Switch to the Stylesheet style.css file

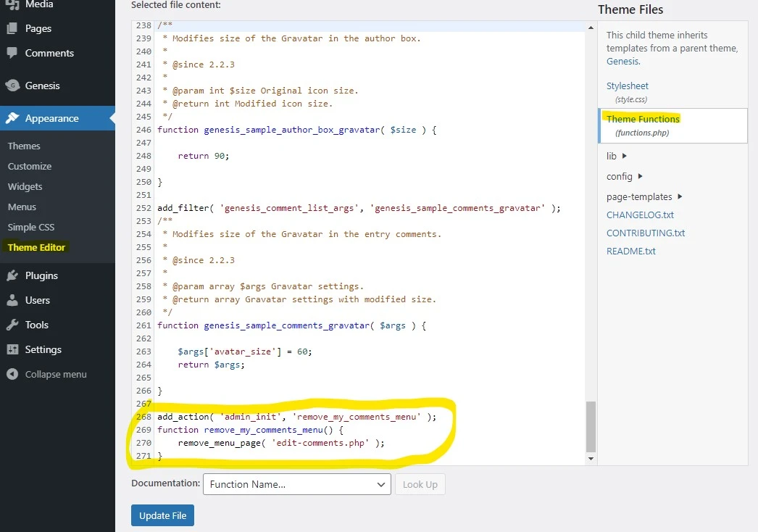click(628, 86)
